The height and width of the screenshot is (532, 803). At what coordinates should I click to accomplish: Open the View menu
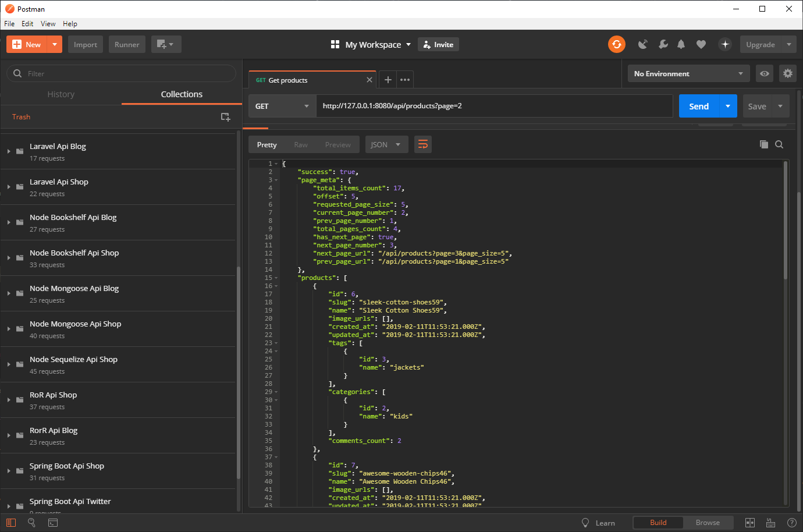[48, 24]
